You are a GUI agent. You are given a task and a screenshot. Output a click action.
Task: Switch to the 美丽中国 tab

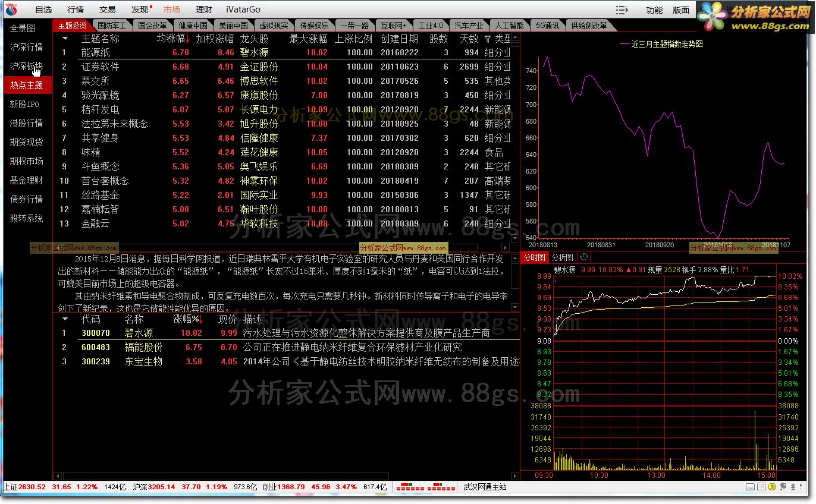234,26
